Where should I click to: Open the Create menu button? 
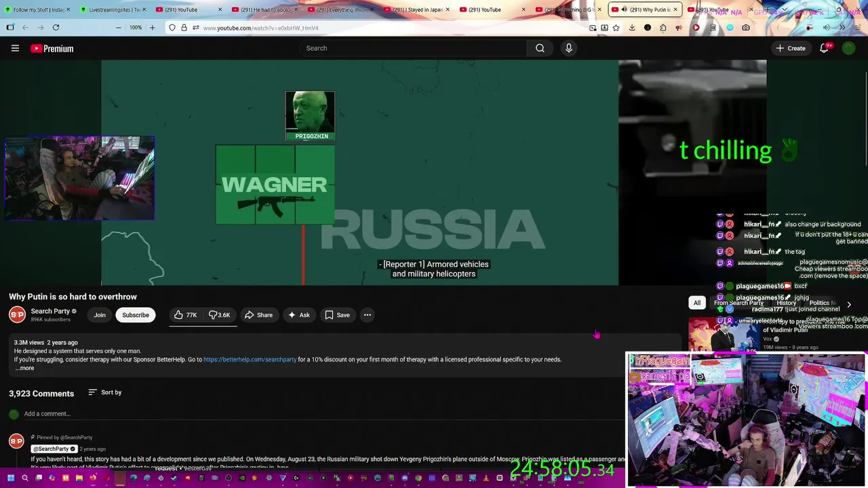click(x=791, y=48)
